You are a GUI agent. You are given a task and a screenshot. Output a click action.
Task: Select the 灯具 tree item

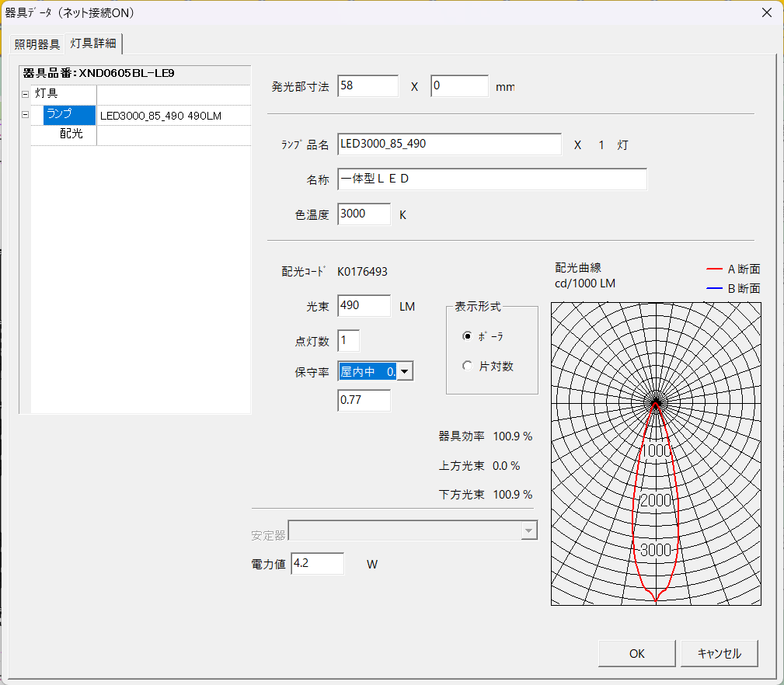47,93
